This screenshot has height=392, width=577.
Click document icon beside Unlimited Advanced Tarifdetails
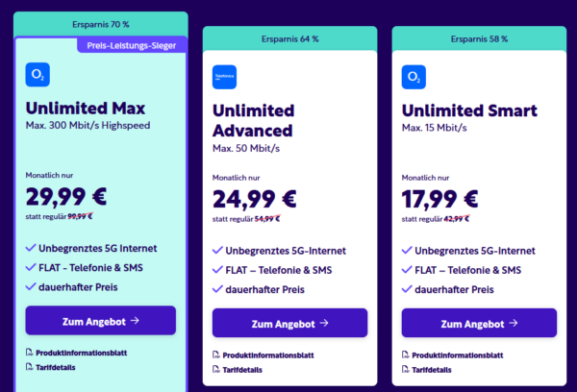point(214,369)
